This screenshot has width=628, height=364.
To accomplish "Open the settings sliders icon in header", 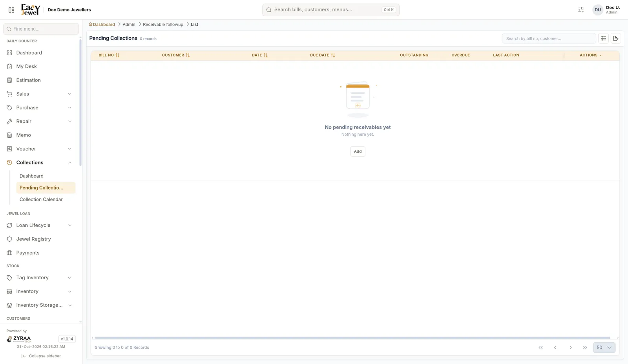I will pos(581,10).
